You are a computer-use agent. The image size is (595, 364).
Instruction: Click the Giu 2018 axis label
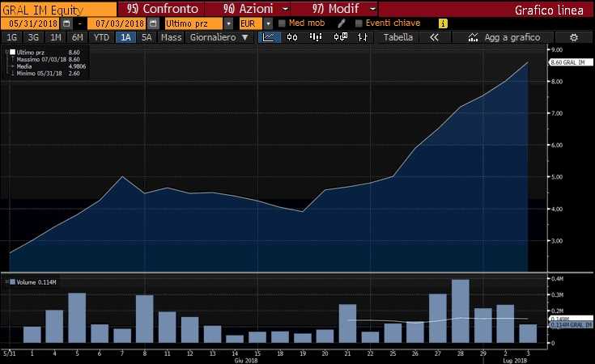pos(245,360)
